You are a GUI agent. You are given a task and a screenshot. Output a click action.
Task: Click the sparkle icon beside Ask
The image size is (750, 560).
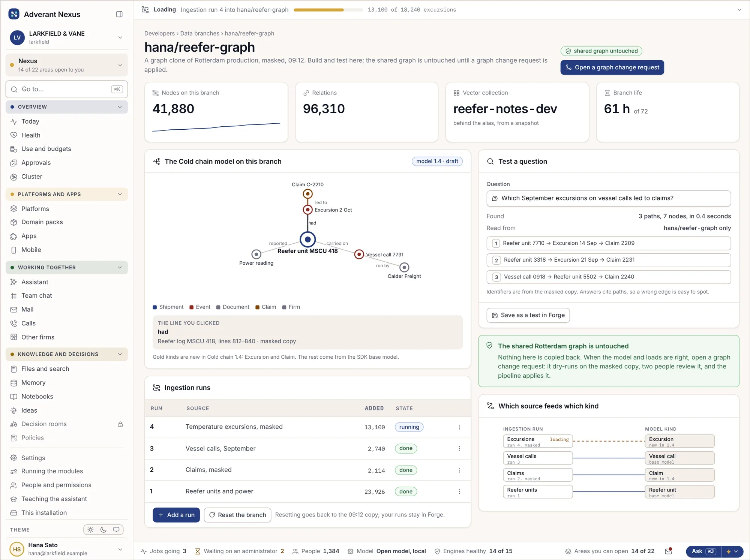click(x=729, y=551)
